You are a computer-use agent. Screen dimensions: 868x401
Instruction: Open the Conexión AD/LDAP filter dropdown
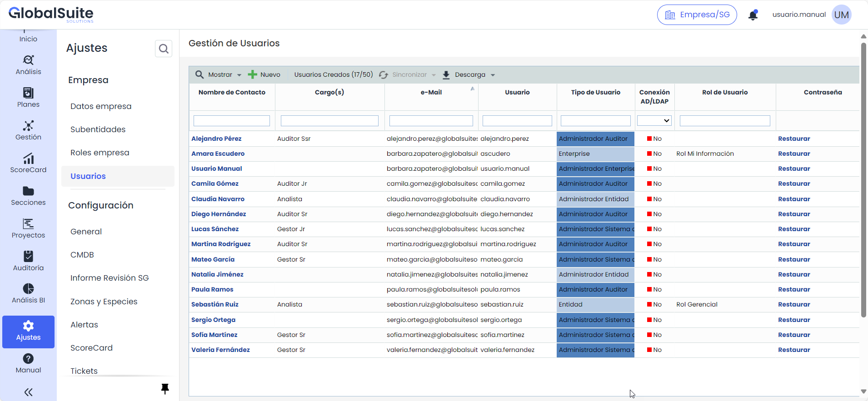coord(654,121)
